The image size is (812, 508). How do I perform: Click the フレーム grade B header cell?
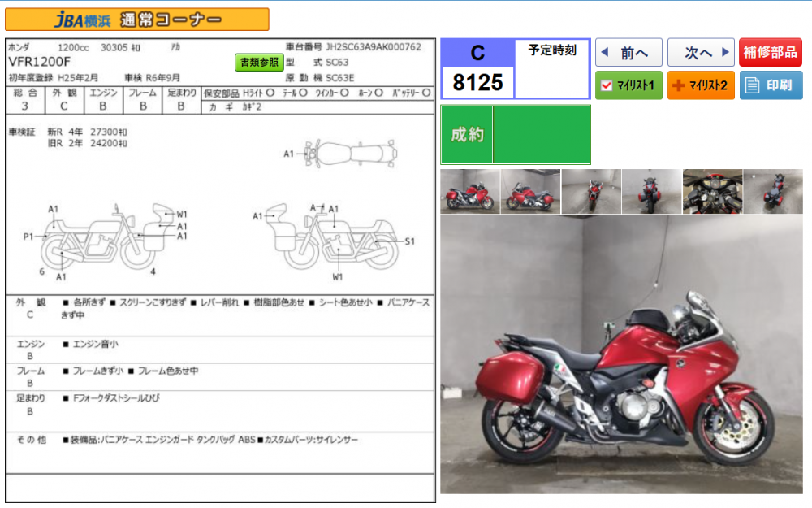pos(142,100)
